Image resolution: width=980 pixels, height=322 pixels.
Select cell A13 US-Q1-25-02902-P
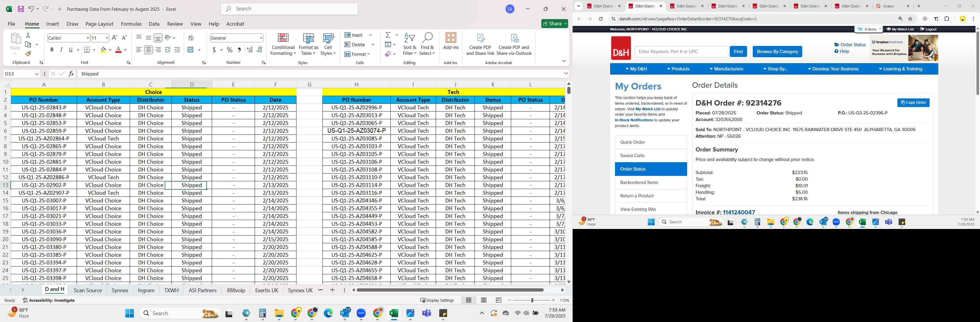coord(44,185)
